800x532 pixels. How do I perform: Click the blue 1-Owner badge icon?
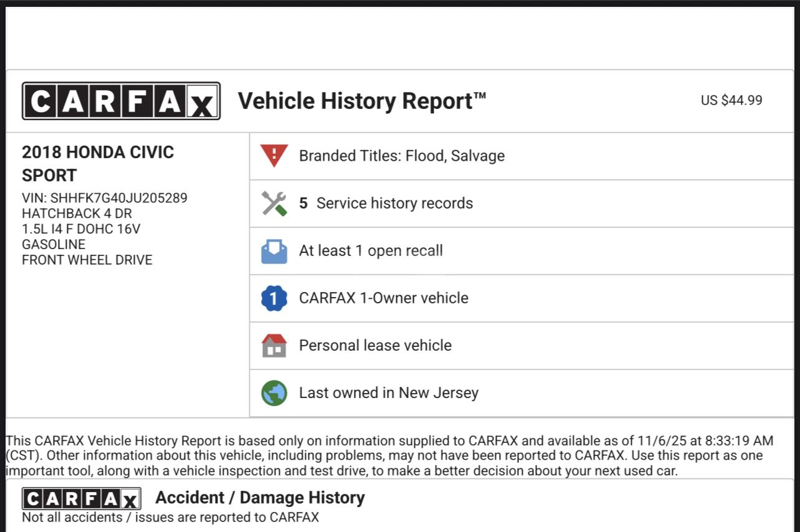point(274,298)
